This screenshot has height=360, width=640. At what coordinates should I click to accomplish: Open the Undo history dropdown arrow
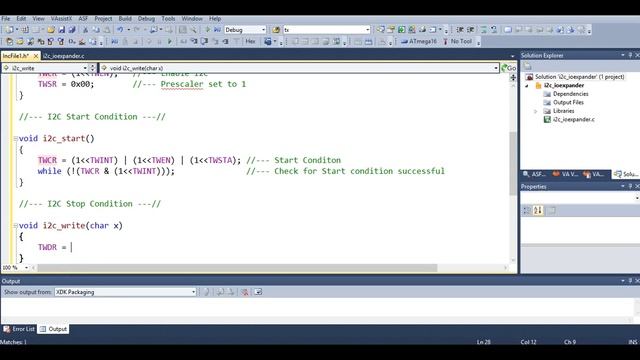(128, 30)
